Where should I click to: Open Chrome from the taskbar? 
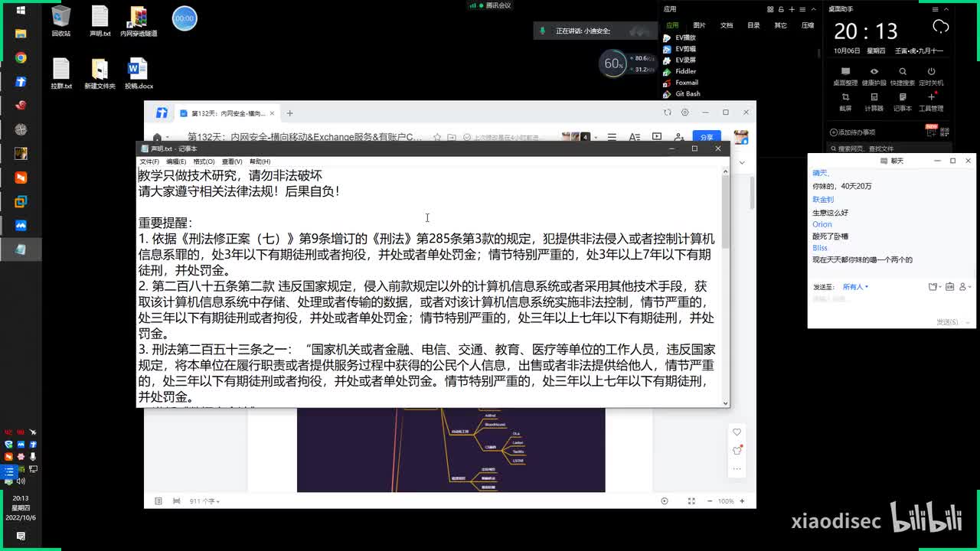[x=21, y=57]
